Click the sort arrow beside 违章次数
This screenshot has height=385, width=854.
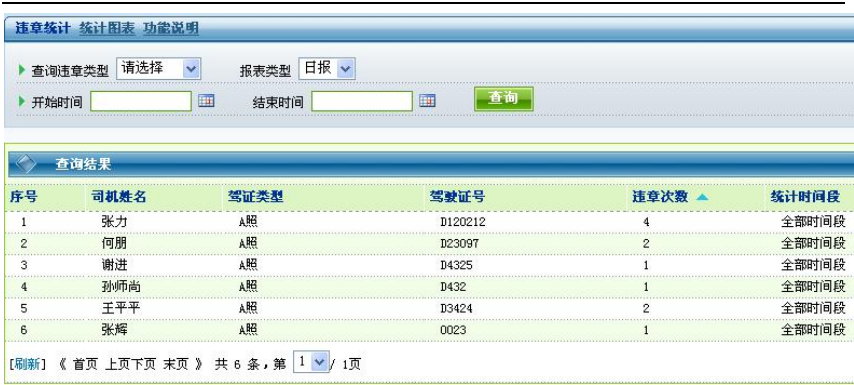(x=702, y=197)
